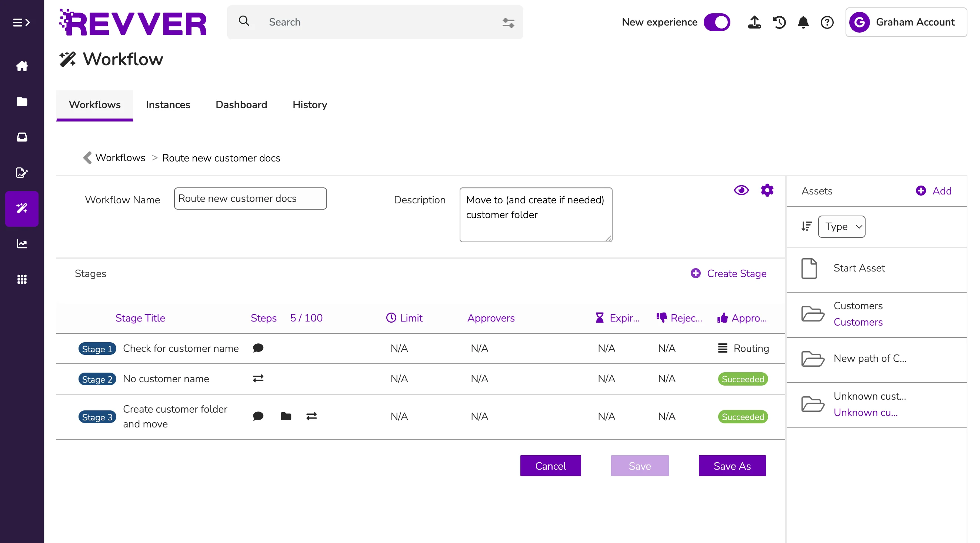Open the apps grid sidebar icon
Screen dimensions: 980x543
pyautogui.click(x=22, y=279)
